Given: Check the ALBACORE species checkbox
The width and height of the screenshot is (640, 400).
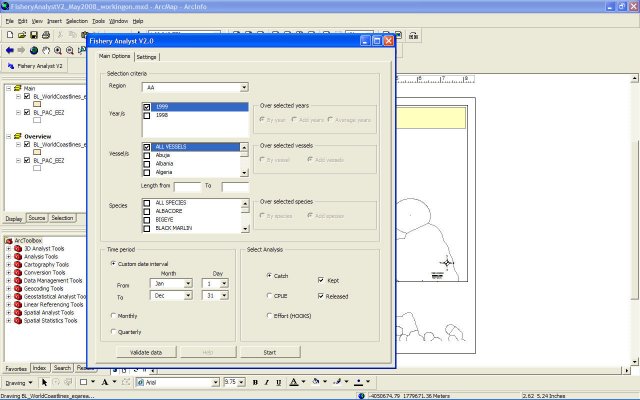Looking at the screenshot, I should (x=147, y=211).
